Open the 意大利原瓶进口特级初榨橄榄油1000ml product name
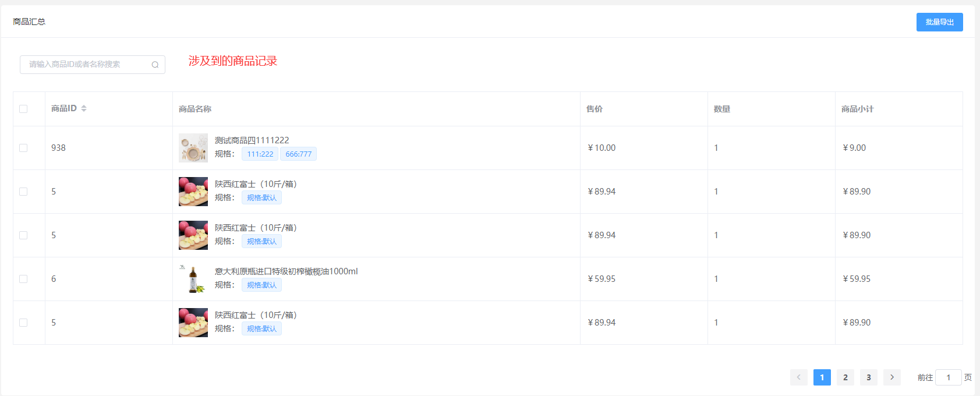 [x=286, y=271]
